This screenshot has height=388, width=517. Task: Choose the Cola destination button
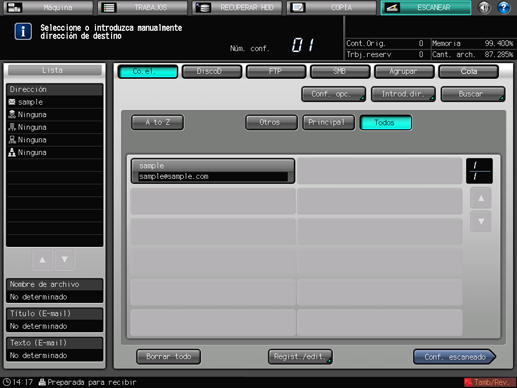coord(468,71)
